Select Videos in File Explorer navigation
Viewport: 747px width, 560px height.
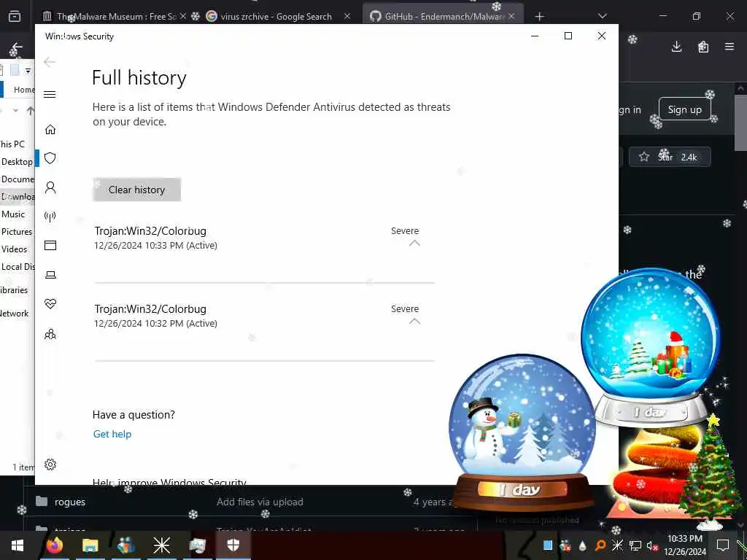[x=15, y=249]
